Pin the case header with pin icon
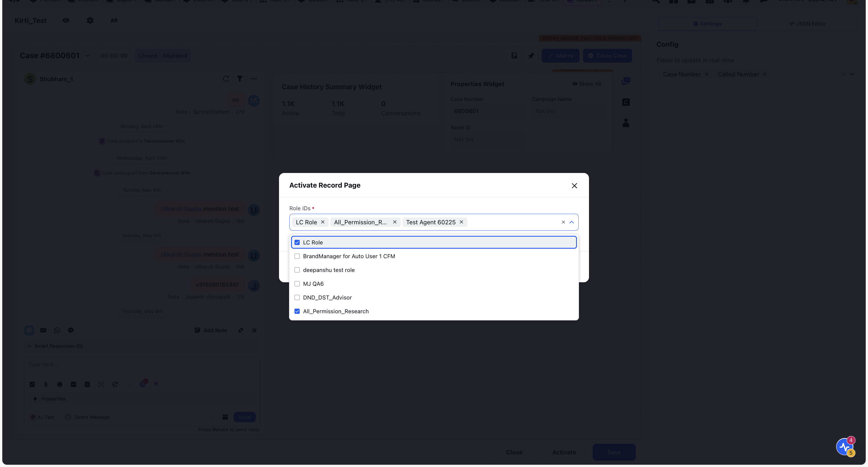Viewport: 868px width, 467px height. pyautogui.click(x=531, y=56)
